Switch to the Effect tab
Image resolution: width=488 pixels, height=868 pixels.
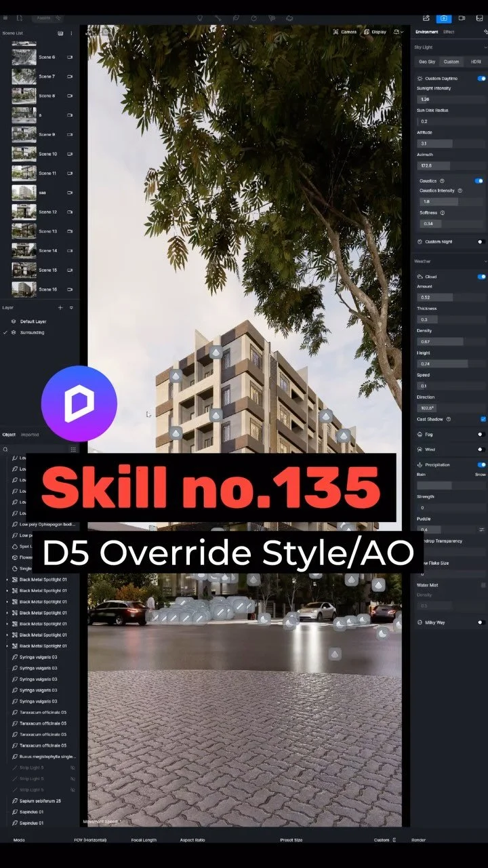(449, 32)
